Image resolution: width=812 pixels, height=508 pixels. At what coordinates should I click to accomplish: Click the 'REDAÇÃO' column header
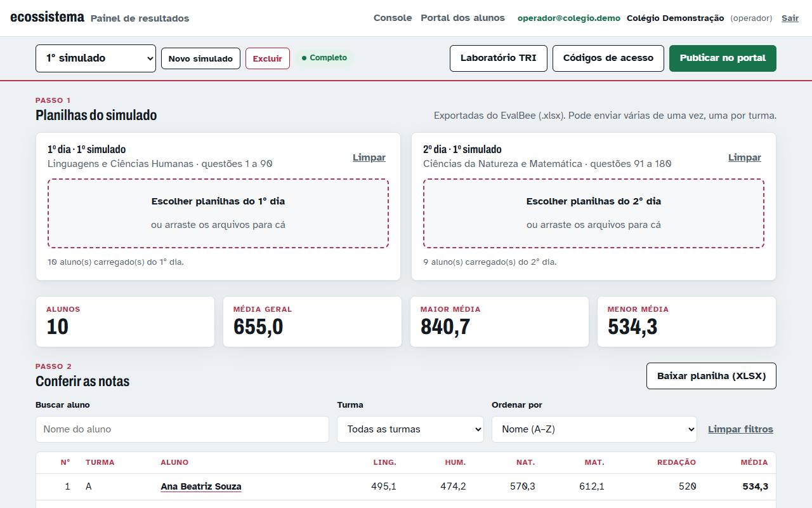(677, 462)
